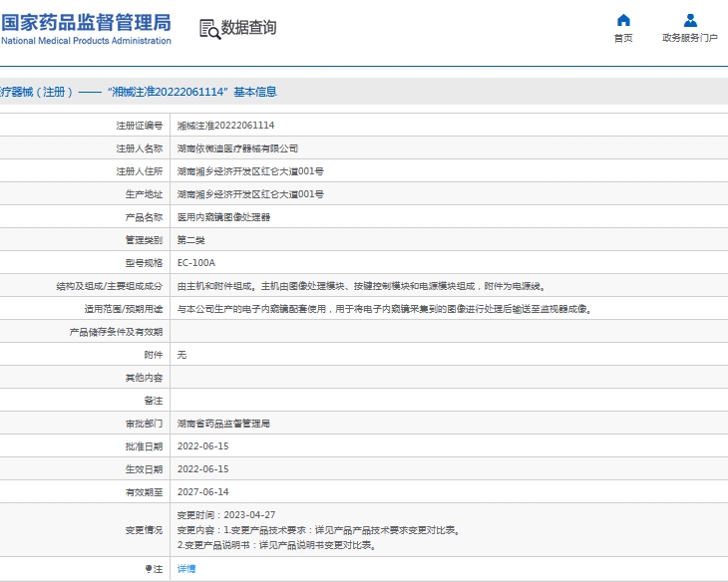Screen dimensions: 728x582
Task: Click the 2.变更产品说明书 line
Action: pyautogui.click(x=276, y=545)
